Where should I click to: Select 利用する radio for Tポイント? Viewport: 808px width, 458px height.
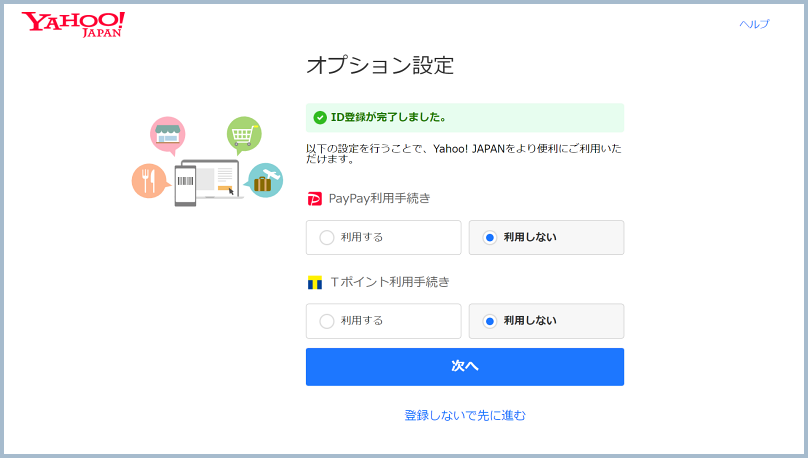click(x=383, y=321)
